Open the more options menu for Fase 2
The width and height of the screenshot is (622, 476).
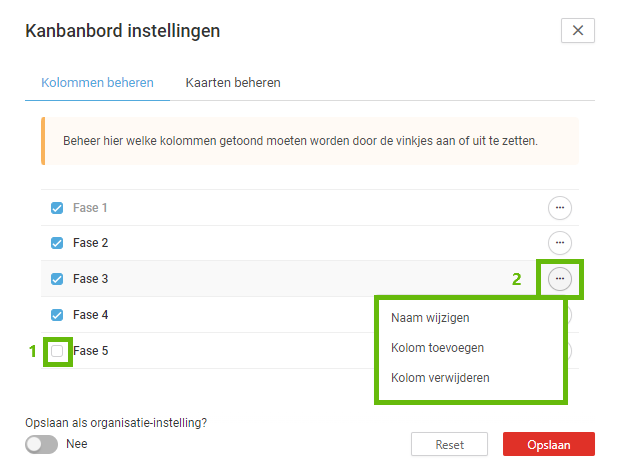(560, 243)
